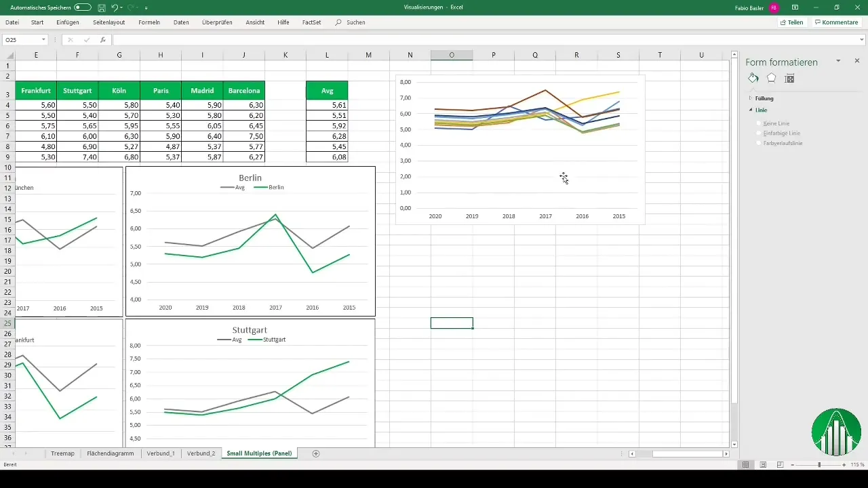Image resolution: width=868 pixels, height=488 pixels.
Task: Open the Start ribbon tab
Action: [37, 22]
